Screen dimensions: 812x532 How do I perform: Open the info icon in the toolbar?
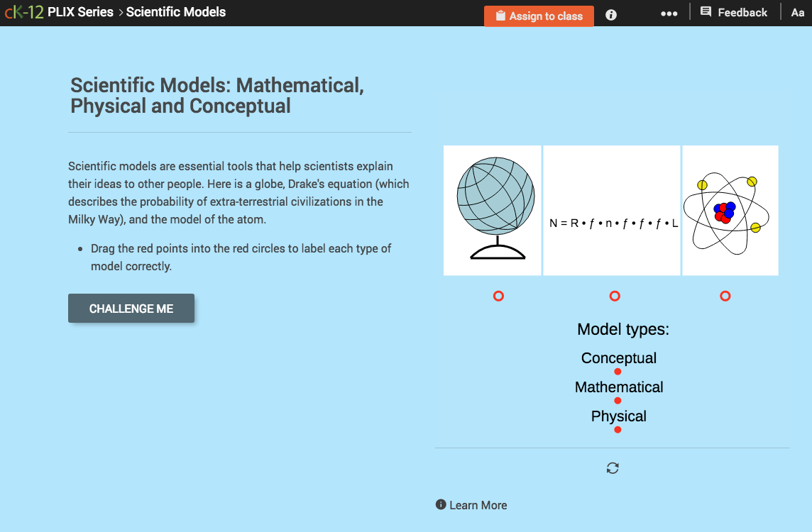pyautogui.click(x=610, y=14)
